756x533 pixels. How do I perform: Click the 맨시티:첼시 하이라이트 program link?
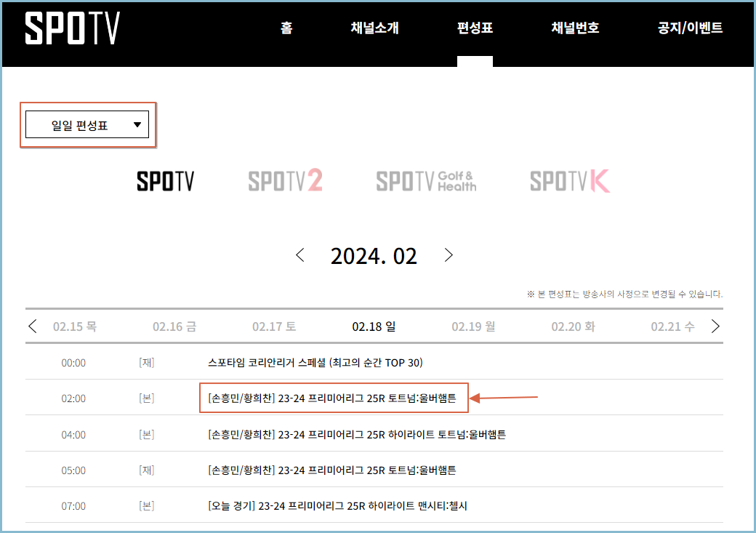click(333, 505)
